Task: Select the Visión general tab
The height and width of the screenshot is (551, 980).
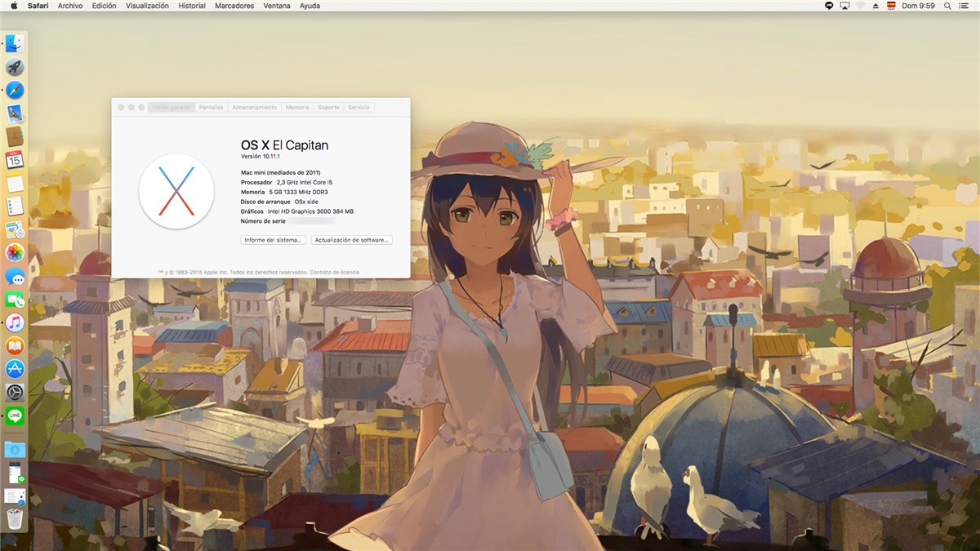Action: [x=171, y=107]
